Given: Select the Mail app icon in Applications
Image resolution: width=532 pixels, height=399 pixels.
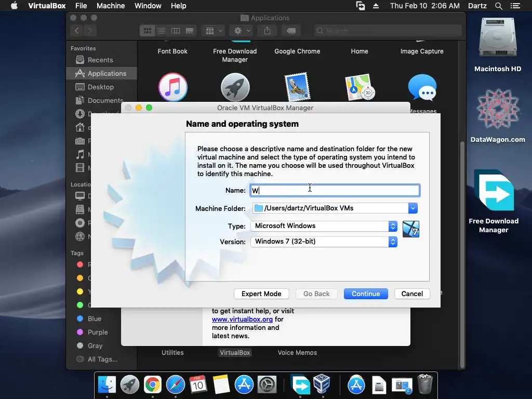Looking at the screenshot, I should (297, 87).
